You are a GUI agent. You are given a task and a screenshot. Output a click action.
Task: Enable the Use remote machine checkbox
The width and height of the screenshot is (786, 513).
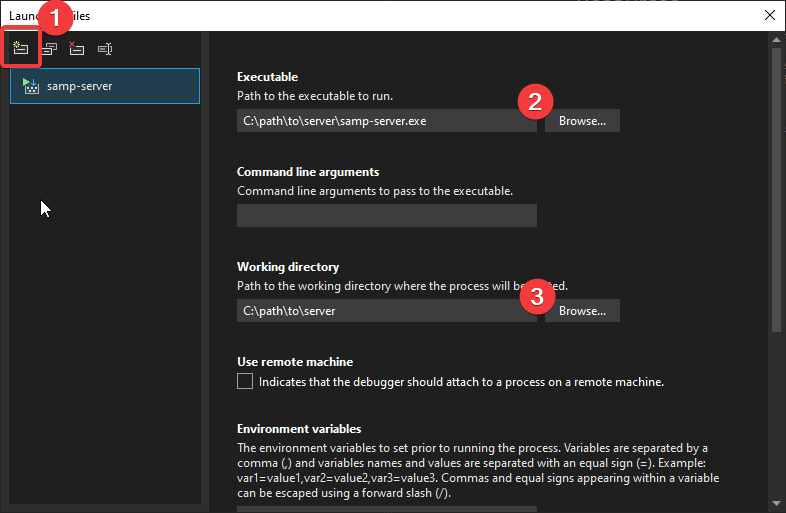(245, 381)
